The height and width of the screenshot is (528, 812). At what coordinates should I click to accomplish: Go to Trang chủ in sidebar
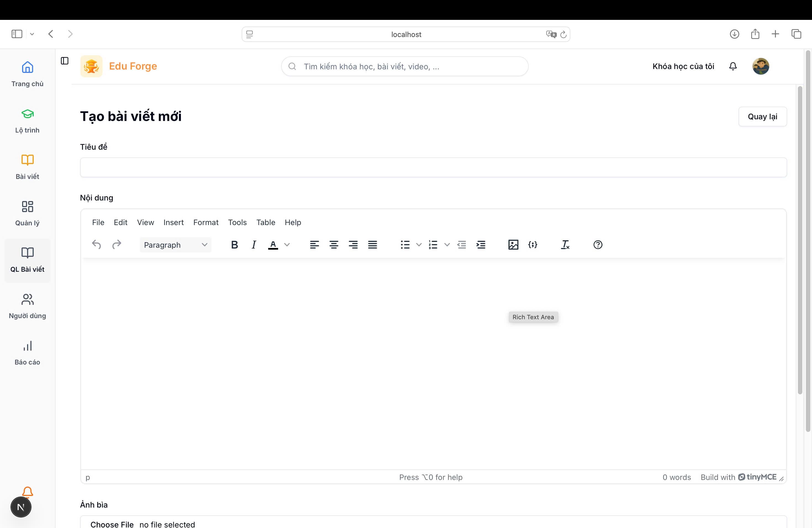[x=27, y=74]
